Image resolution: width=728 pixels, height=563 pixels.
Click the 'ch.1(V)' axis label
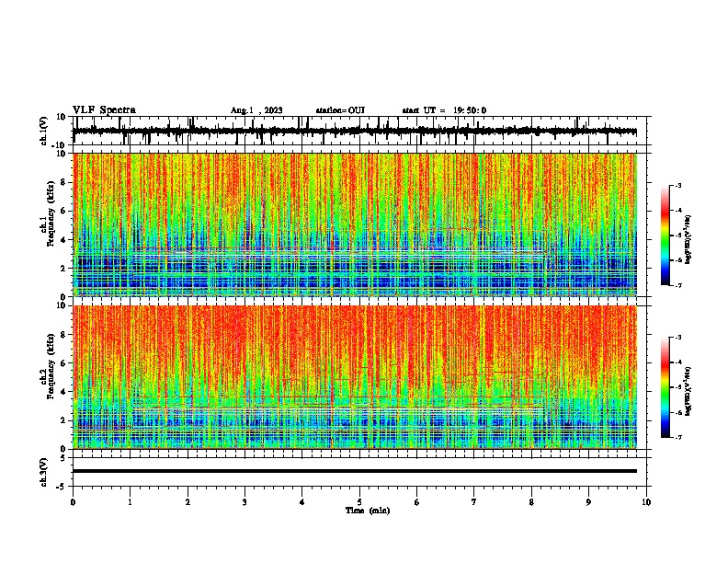click(x=44, y=131)
